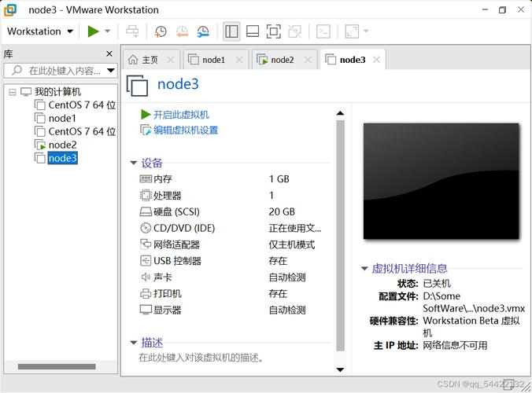Open the Workstation menu dropdown
This screenshot has height=393, width=532.
pos(40,31)
